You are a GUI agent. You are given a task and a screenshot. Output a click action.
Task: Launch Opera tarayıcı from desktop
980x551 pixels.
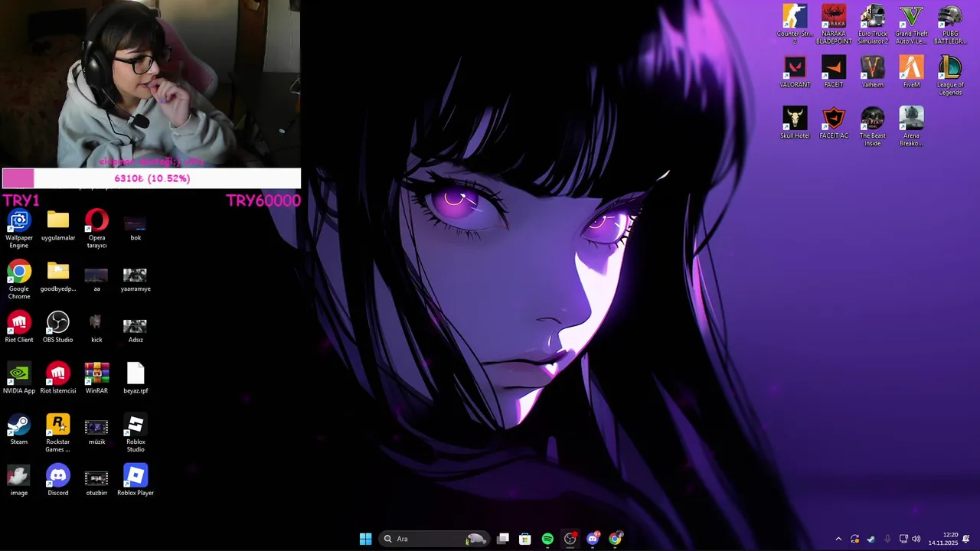(x=96, y=229)
